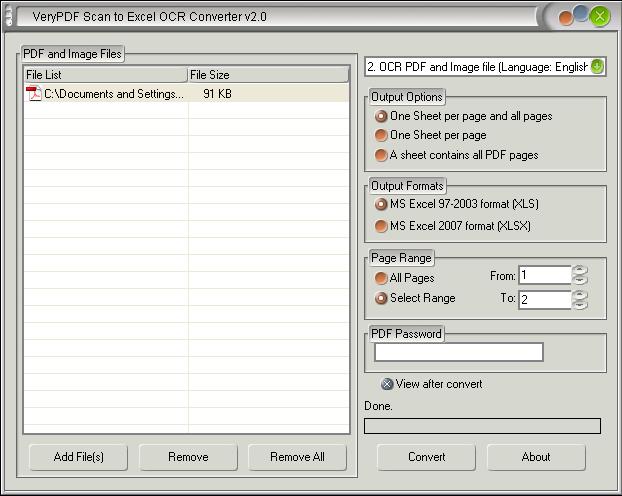Viewport: 622px width, 496px height.
Task: Select C:\Documents and Settings... file row
Action: [186, 94]
